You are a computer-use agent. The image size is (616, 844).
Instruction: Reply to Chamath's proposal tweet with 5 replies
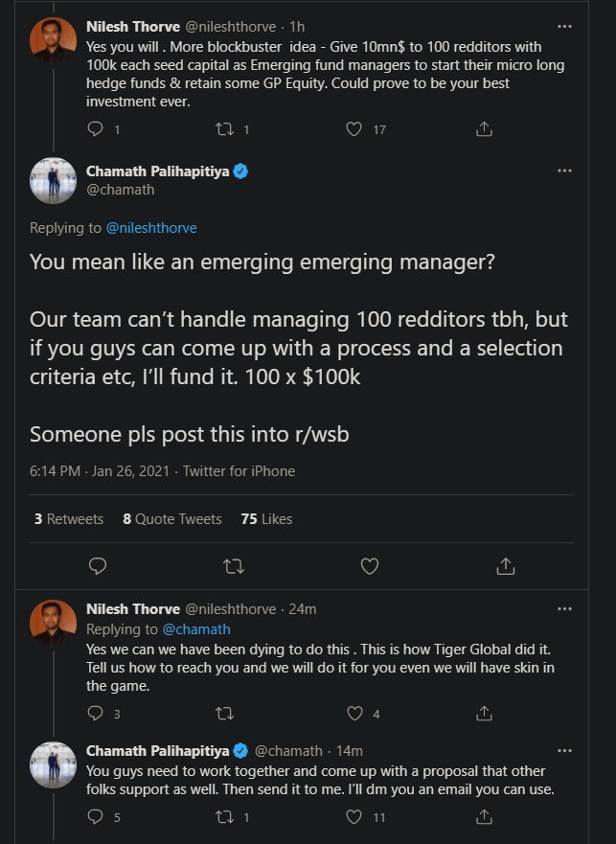click(96, 816)
